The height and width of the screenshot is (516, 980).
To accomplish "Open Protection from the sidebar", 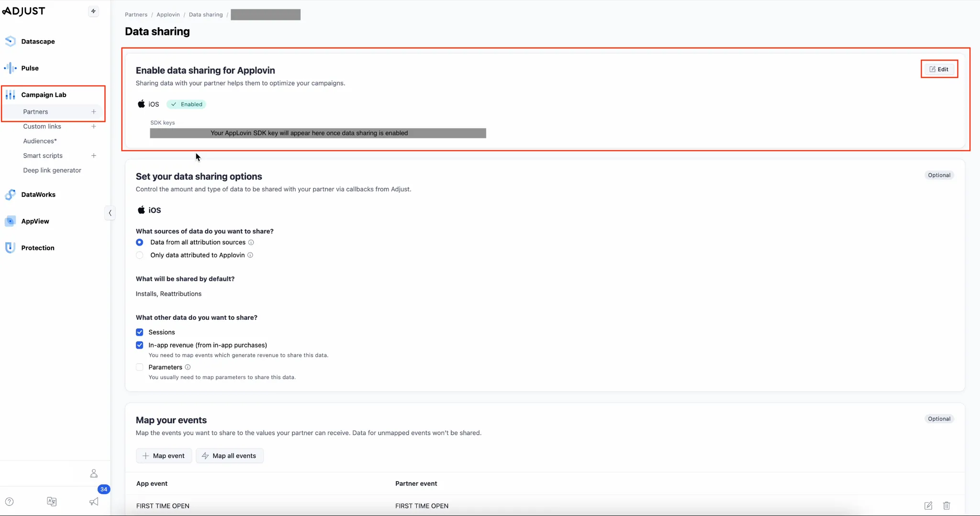I will click(x=38, y=248).
